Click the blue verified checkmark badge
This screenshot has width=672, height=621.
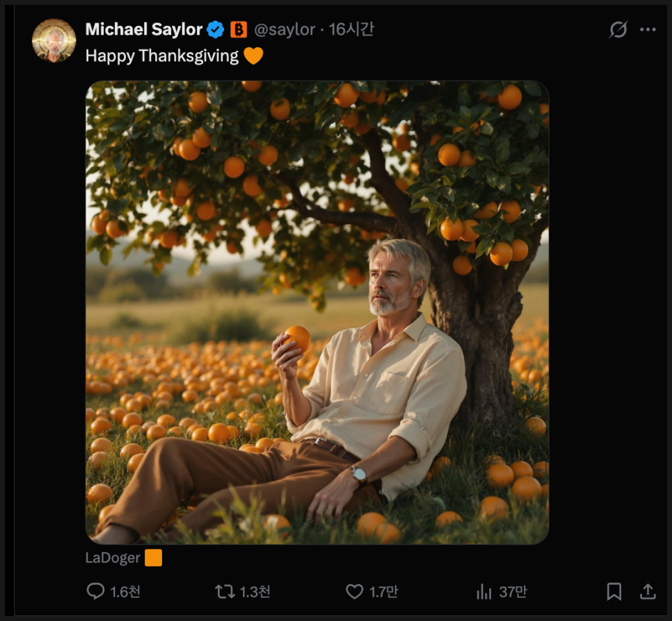pyautogui.click(x=216, y=29)
